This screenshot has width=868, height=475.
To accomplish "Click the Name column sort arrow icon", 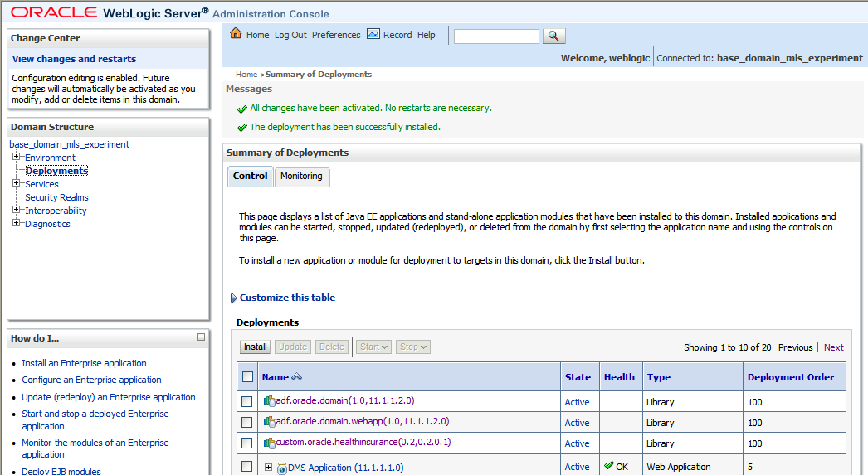I will click(297, 376).
